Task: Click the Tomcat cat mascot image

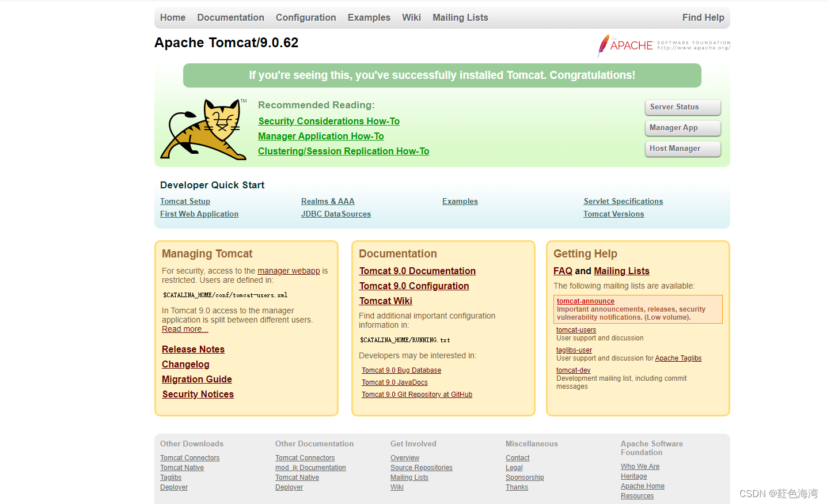Action: click(x=204, y=129)
